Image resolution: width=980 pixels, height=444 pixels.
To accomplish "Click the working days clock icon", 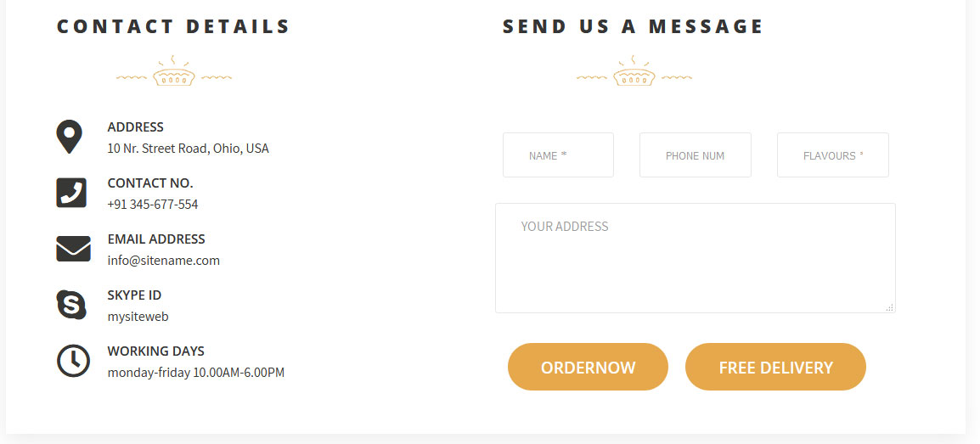I will point(73,361).
